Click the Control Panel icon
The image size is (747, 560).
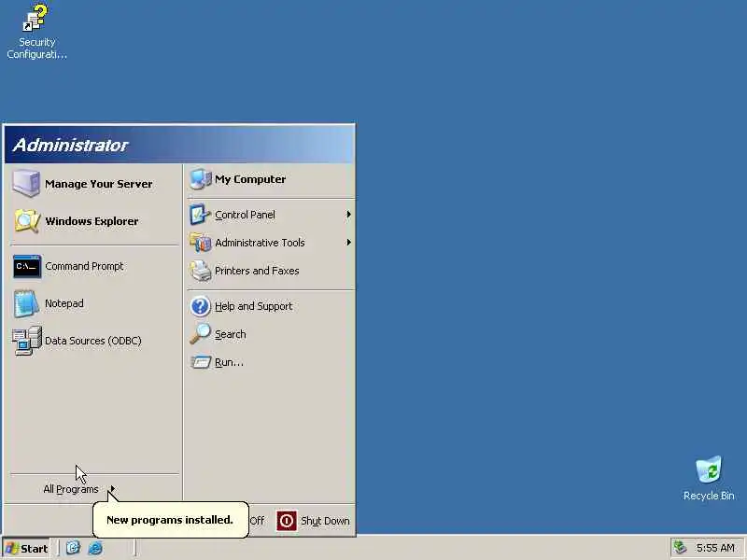point(200,215)
